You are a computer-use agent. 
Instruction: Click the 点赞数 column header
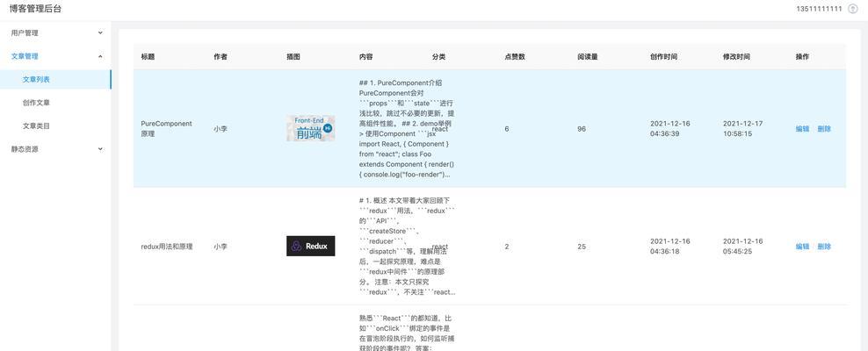coord(515,57)
